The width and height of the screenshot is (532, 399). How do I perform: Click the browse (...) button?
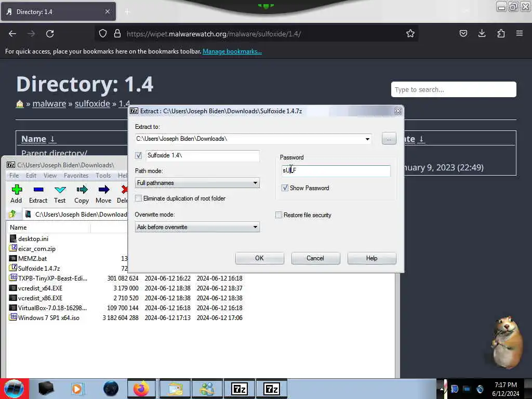[x=389, y=139]
